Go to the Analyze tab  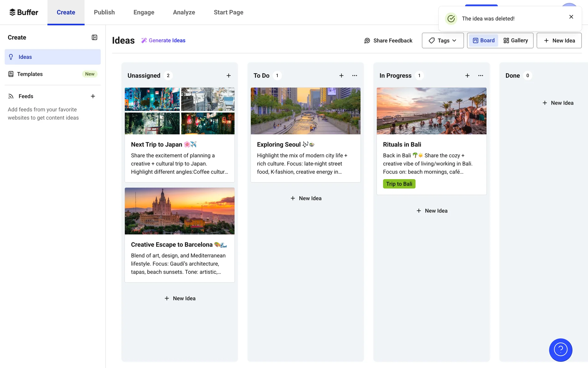184,12
